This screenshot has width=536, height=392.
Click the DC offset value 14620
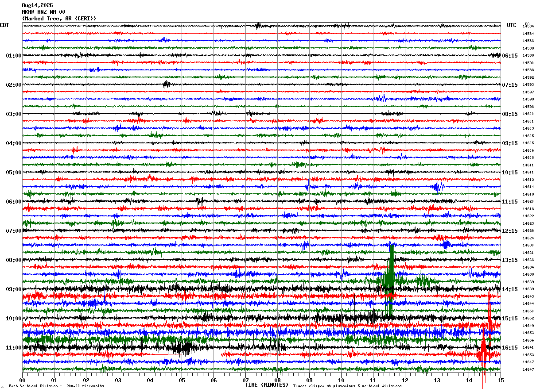[x=528, y=202]
